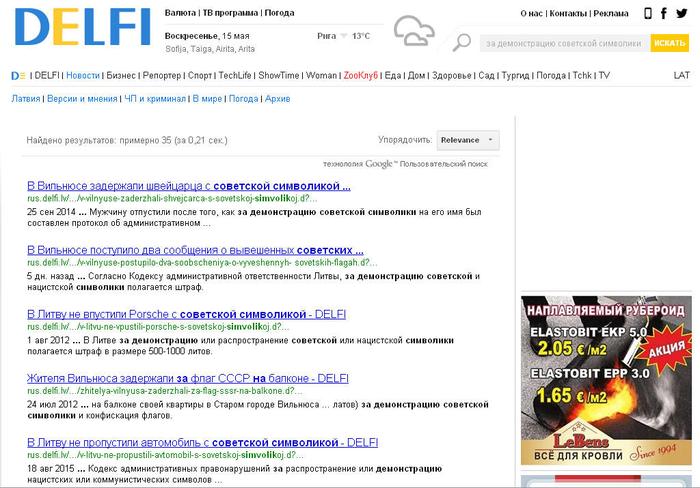Click the ТВ программа link at top
The image size is (700, 488).
point(232,13)
